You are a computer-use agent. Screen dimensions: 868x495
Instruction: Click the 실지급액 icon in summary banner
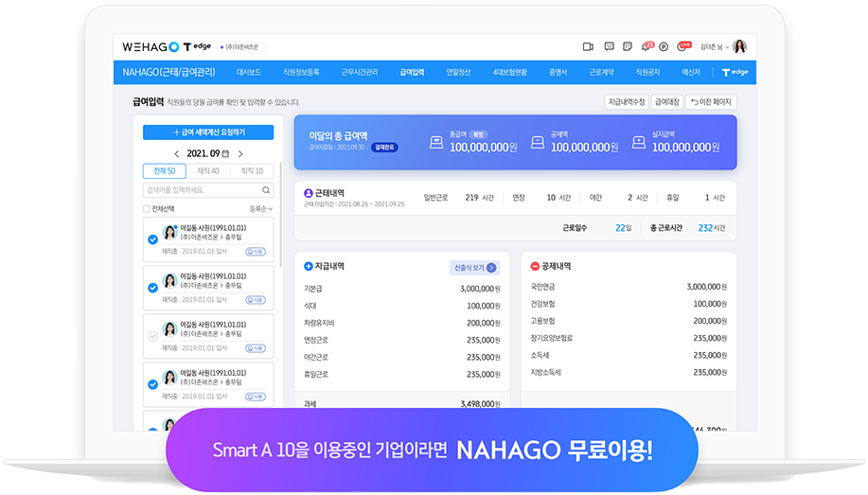coord(639,143)
